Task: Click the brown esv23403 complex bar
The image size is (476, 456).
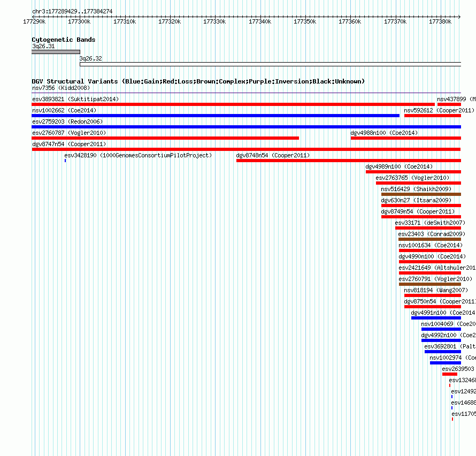Action: point(430,239)
